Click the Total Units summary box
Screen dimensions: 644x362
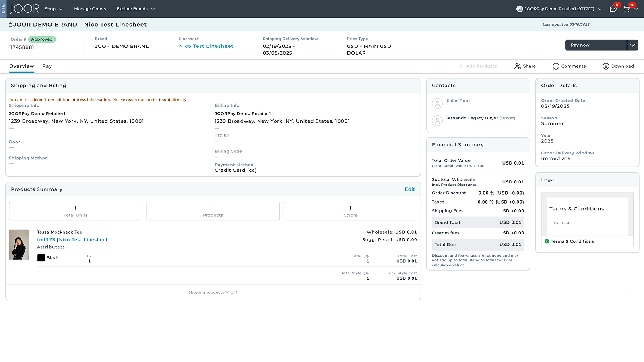click(x=76, y=211)
